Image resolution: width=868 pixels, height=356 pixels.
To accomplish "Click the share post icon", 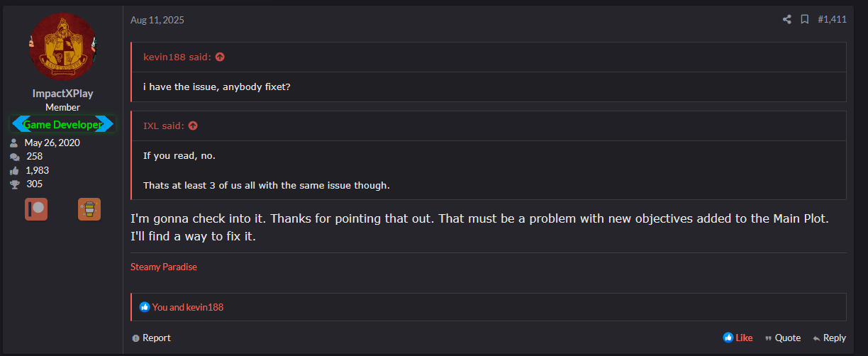I will (786, 20).
